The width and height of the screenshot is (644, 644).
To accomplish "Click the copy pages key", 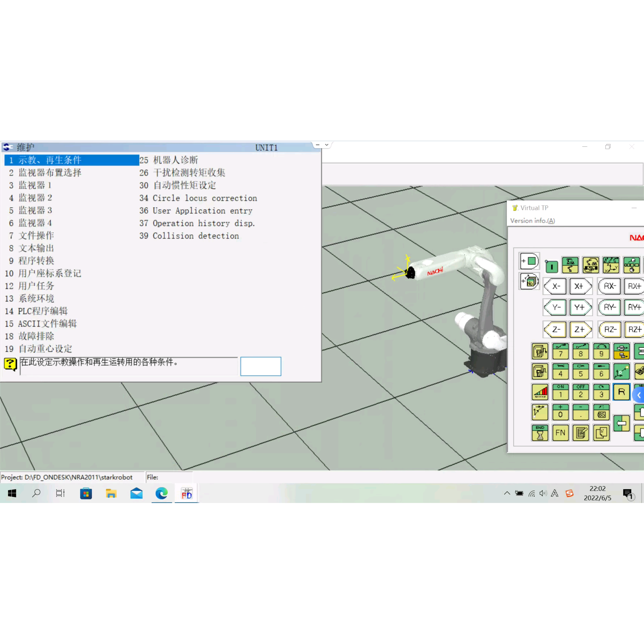I will coord(601,433).
